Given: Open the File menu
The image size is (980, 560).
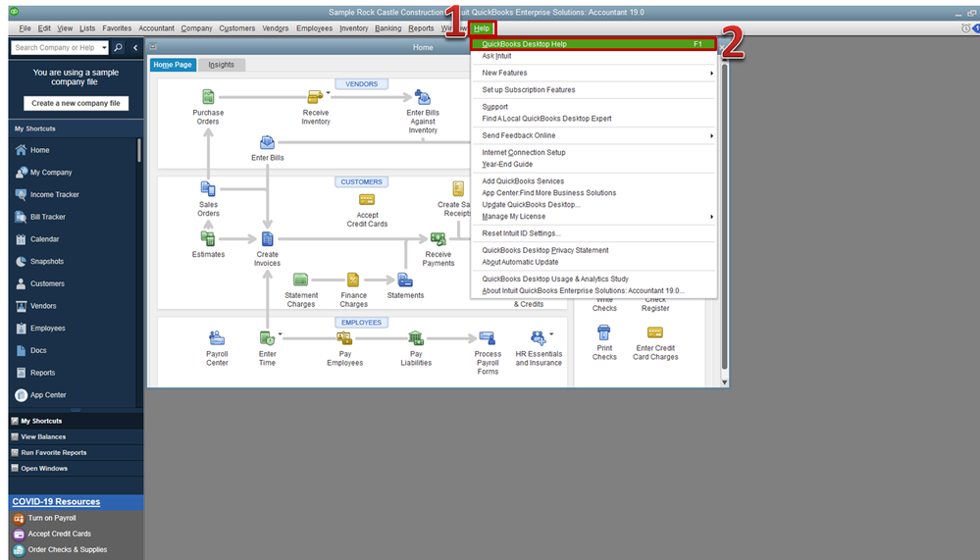Looking at the screenshot, I should (x=25, y=28).
